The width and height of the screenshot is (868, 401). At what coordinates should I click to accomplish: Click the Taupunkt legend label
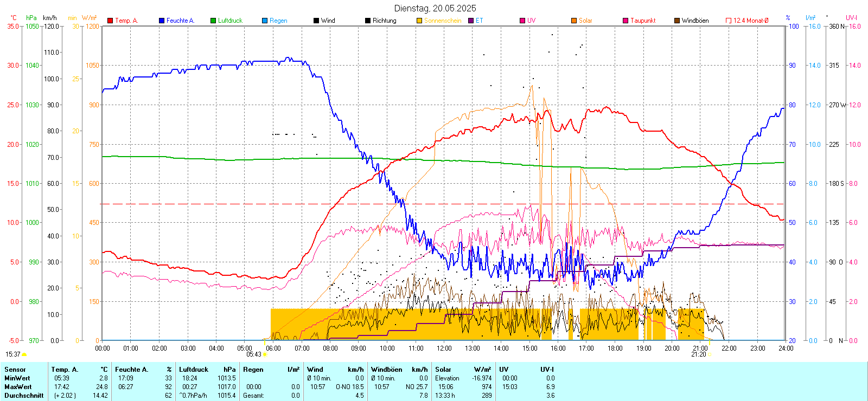pyautogui.click(x=643, y=21)
